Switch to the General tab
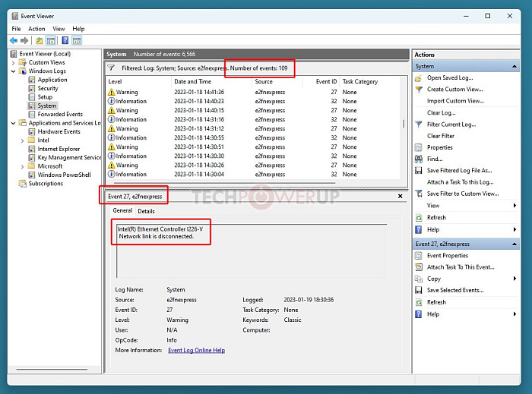The height and width of the screenshot is (394, 532). coord(122,210)
